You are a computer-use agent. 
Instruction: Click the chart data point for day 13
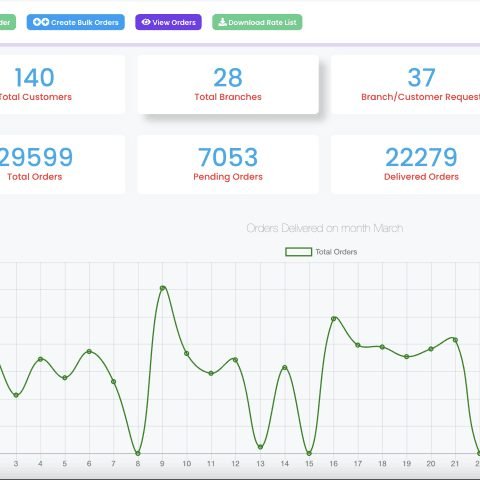[x=260, y=447]
